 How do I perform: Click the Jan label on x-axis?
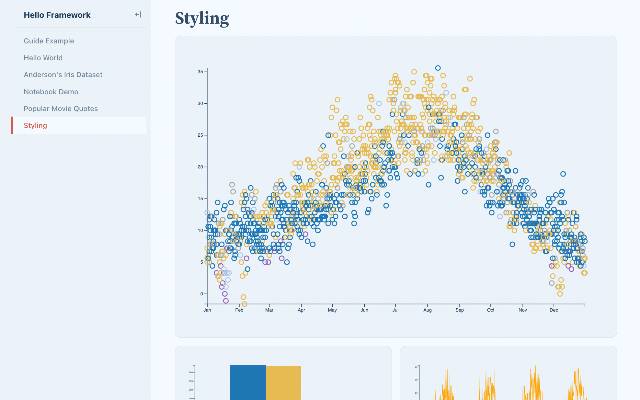pyautogui.click(x=207, y=310)
